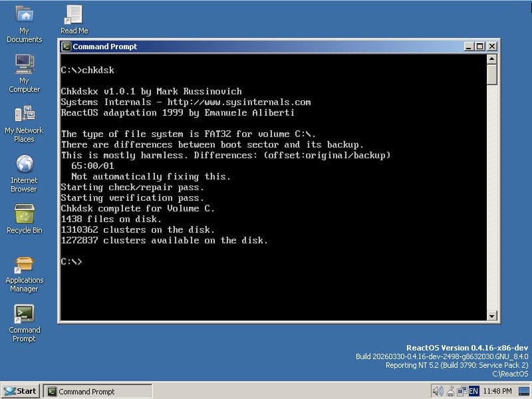Click the show desktop tray button
Image resolution: width=532 pixels, height=399 pixels.
point(524,391)
